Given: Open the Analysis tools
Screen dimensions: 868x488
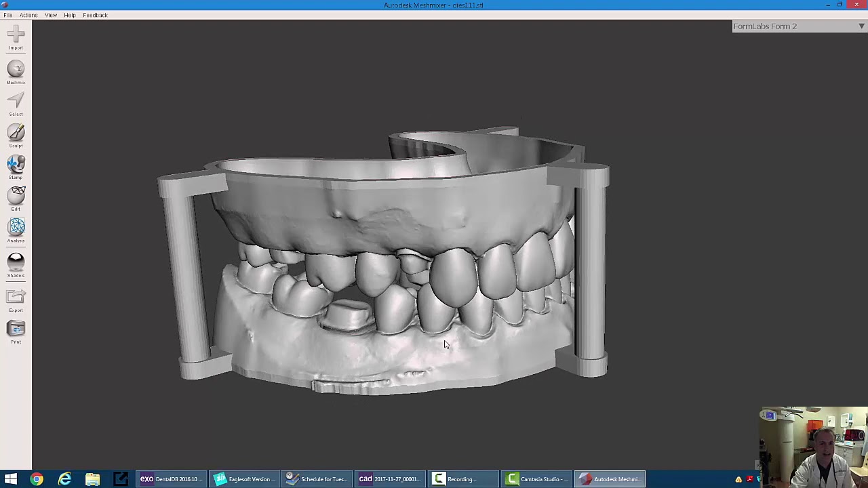Looking at the screenshot, I should click(x=16, y=230).
